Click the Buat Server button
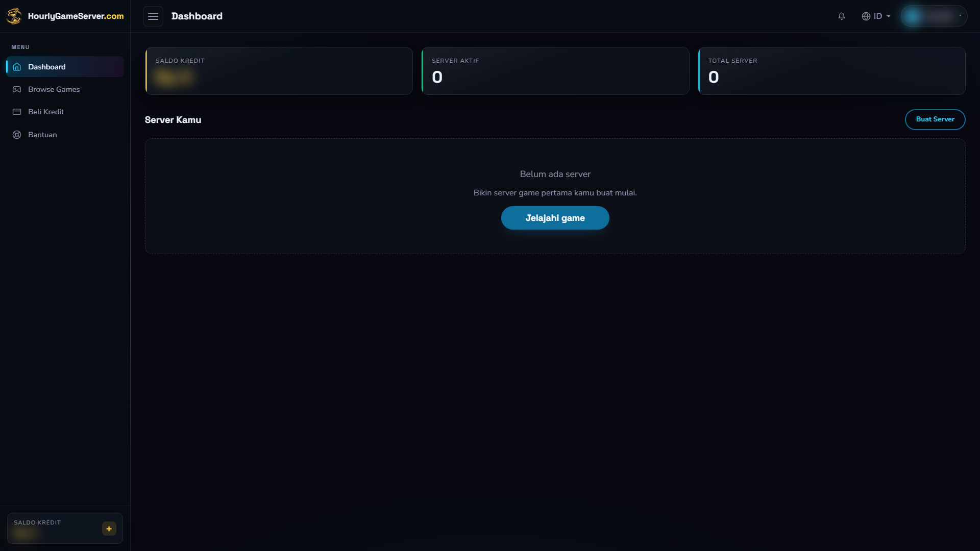 935,119
